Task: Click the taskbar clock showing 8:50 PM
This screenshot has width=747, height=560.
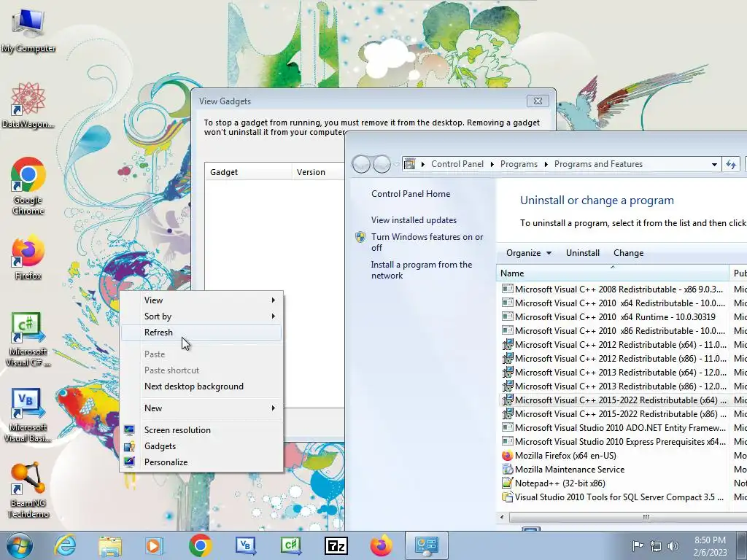Action: click(x=710, y=546)
